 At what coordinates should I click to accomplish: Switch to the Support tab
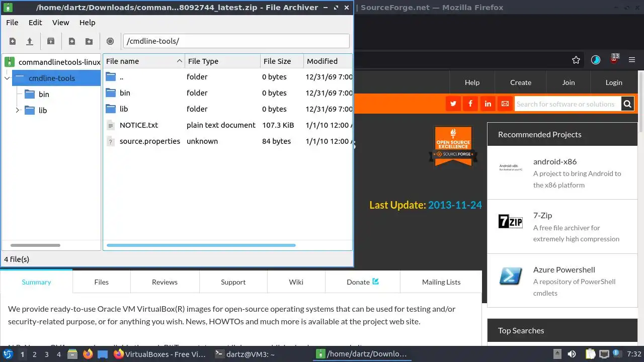[x=233, y=282]
